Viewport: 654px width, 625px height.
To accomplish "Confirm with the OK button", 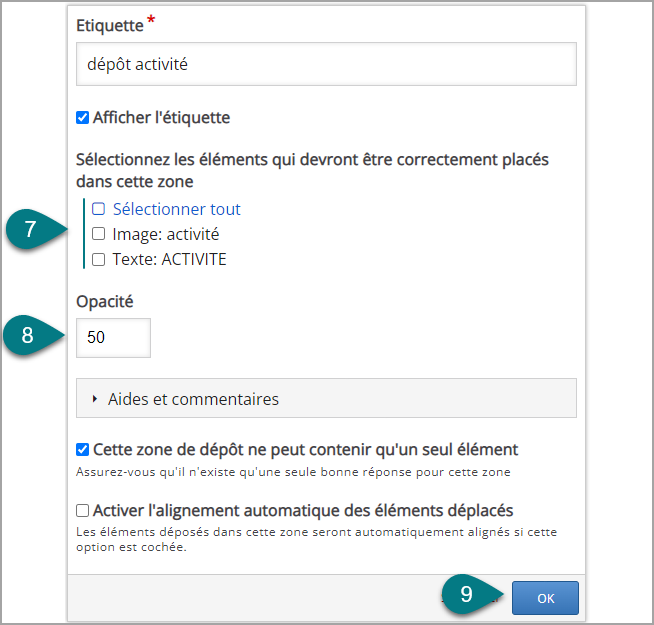I will (545, 598).
